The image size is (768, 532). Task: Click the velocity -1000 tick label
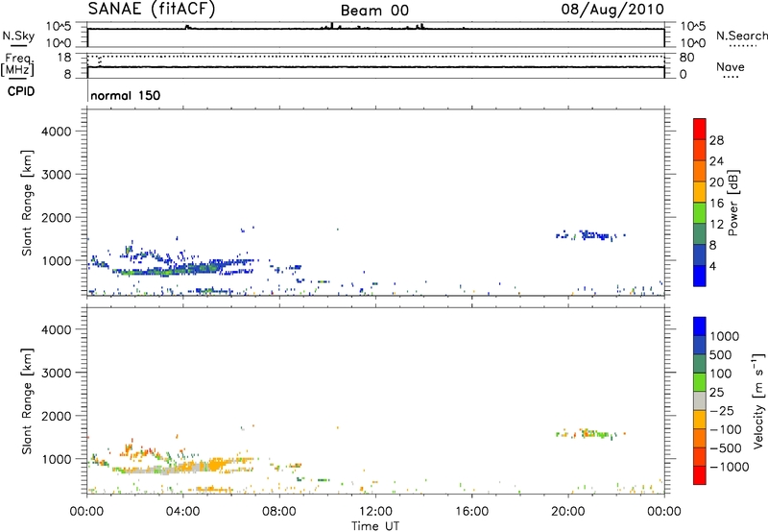click(729, 467)
